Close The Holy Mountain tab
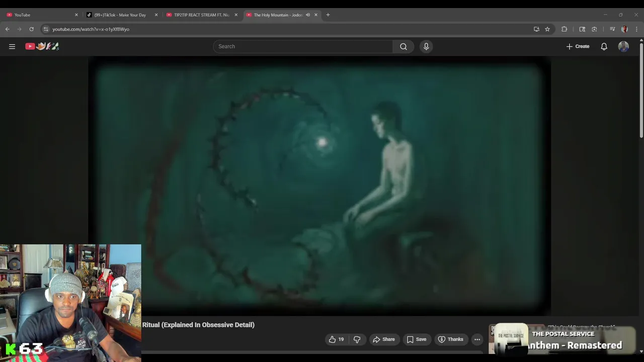Viewport: 644px width, 362px height. 316,15
